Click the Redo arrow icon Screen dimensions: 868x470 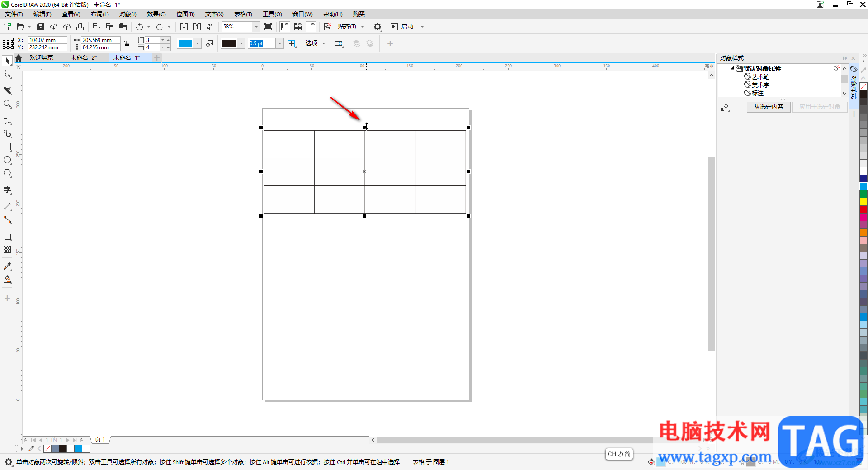click(x=160, y=27)
